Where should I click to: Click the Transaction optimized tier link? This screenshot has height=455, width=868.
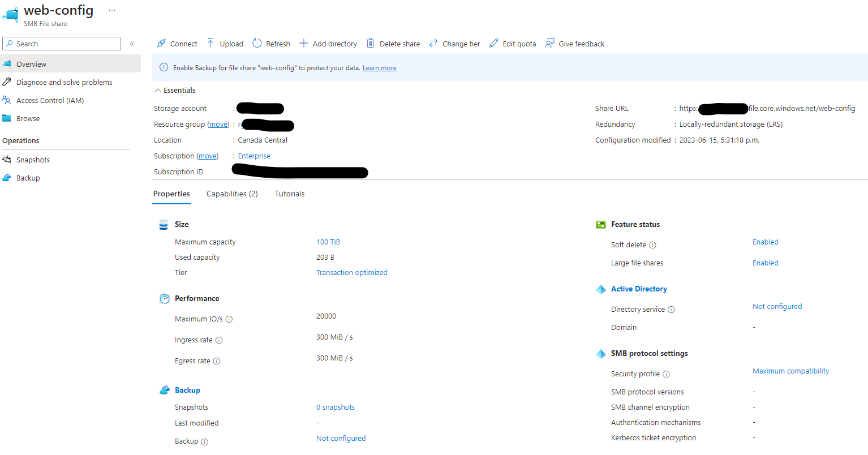[x=352, y=273]
